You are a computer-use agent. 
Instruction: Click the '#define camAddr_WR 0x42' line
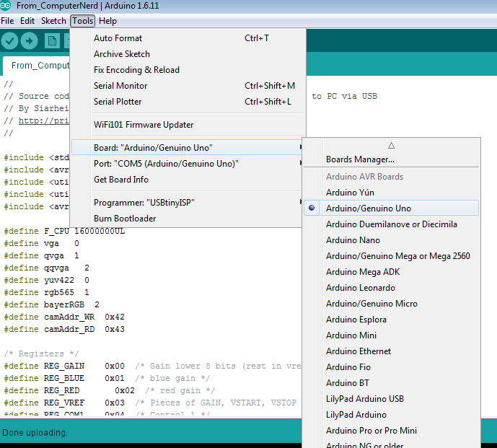64,317
